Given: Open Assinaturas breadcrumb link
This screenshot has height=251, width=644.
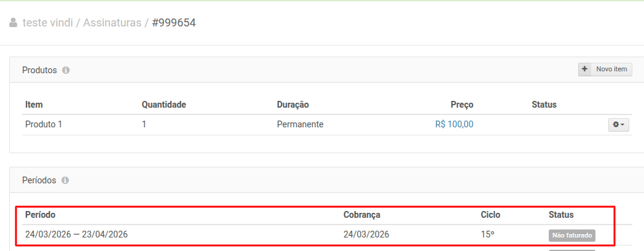Looking at the screenshot, I should (112, 23).
